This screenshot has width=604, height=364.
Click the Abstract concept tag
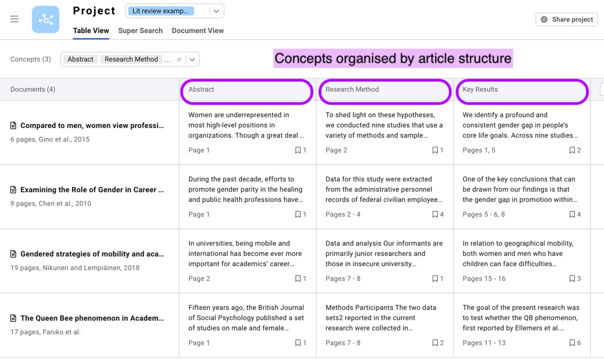point(80,59)
